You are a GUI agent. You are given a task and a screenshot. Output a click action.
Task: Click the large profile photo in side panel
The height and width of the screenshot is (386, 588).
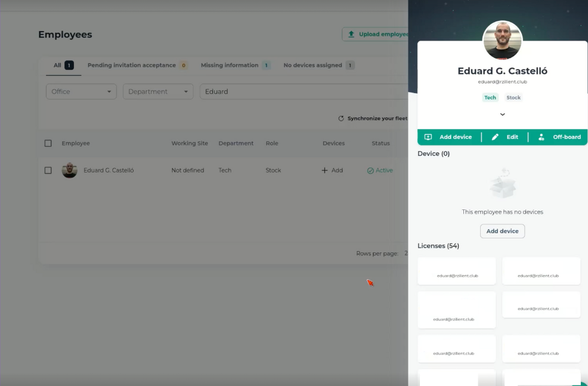pos(503,40)
